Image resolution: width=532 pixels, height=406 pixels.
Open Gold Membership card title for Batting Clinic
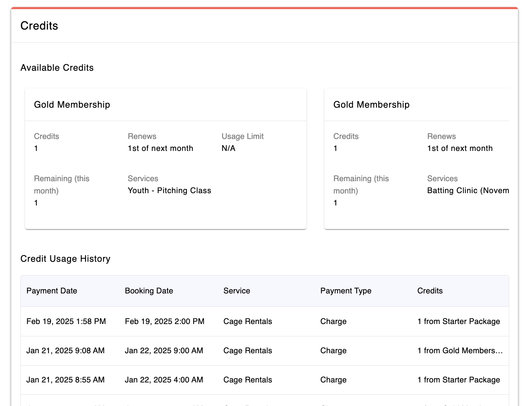(x=371, y=105)
